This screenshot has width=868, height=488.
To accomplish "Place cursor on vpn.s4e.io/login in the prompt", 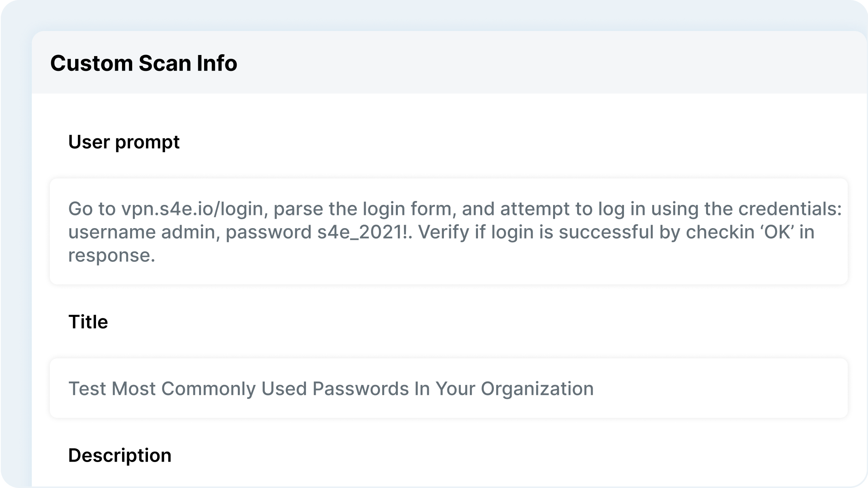I will tap(192, 209).
